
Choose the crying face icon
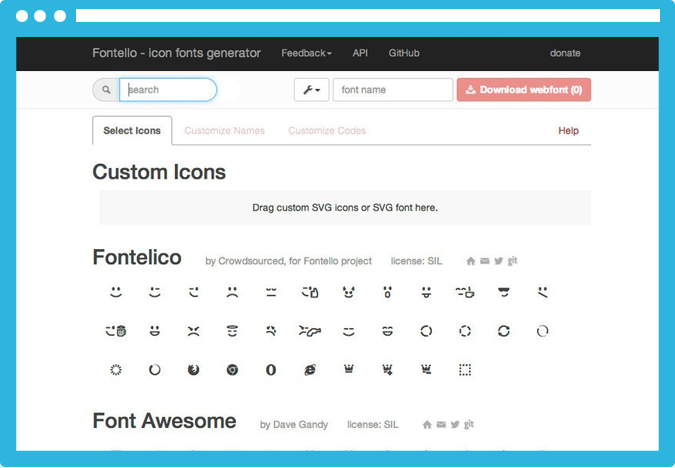271,331
